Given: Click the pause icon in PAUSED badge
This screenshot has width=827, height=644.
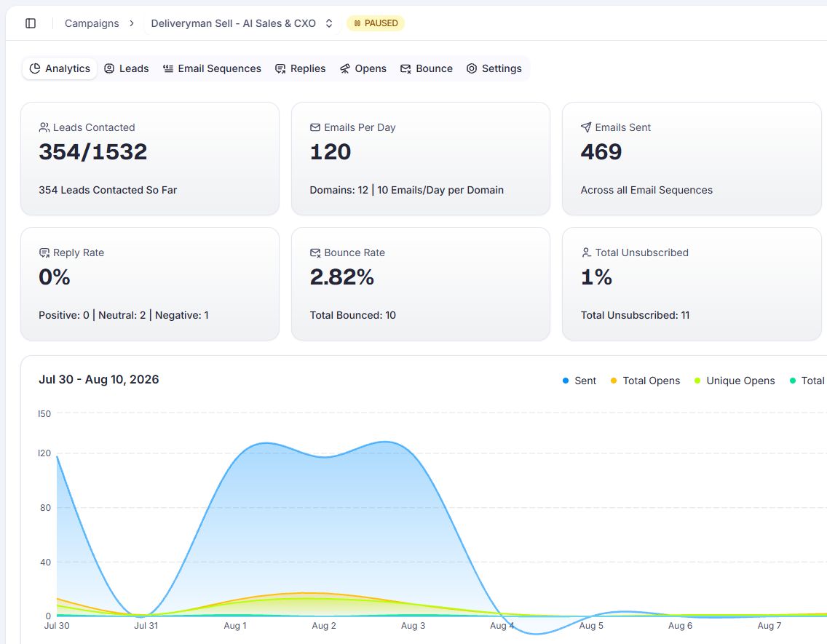Looking at the screenshot, I should click(x=357, y=23).
